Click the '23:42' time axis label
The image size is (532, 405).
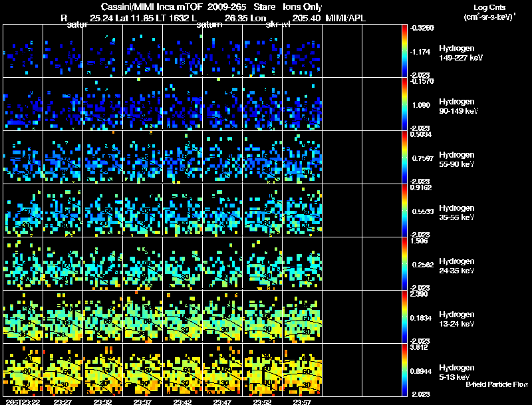point(182,402)
